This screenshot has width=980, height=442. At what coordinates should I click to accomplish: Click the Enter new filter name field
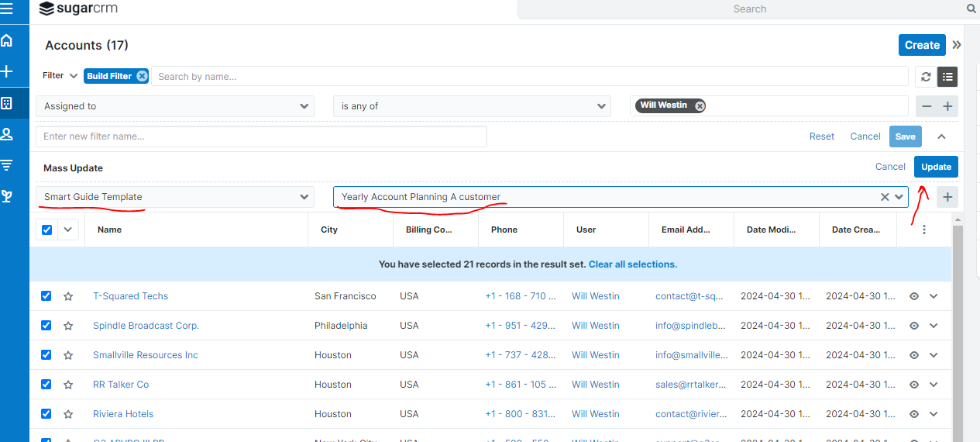coord(261,136)
